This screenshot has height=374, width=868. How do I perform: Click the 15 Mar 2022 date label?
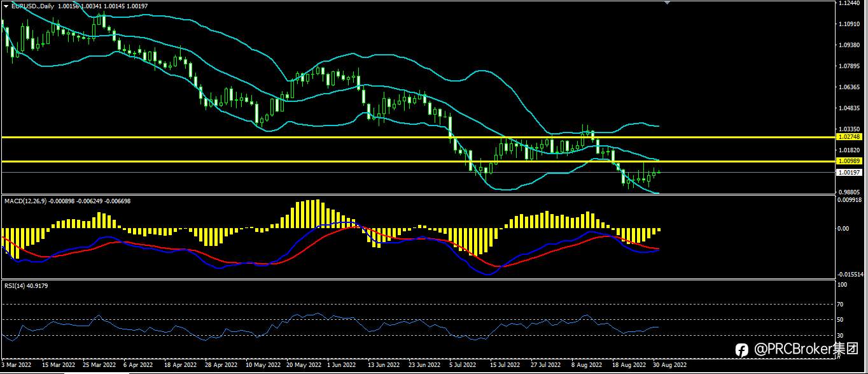(x=59, y=365)
